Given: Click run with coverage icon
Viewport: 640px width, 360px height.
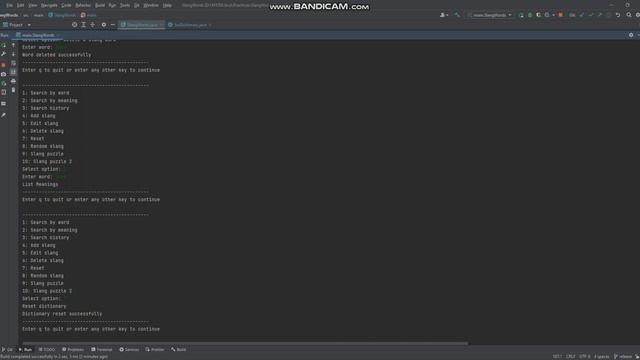Looking at the screenshot, I should click(538, 15).
